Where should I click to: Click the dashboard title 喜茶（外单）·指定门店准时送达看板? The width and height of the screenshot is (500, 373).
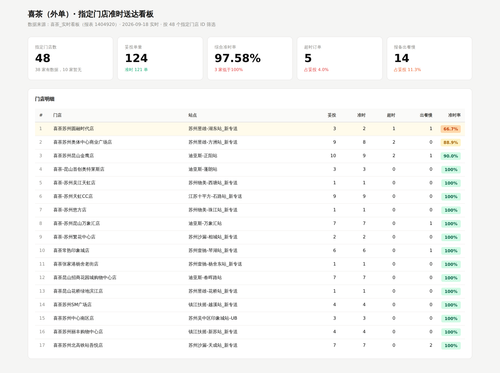click(91, 14)
